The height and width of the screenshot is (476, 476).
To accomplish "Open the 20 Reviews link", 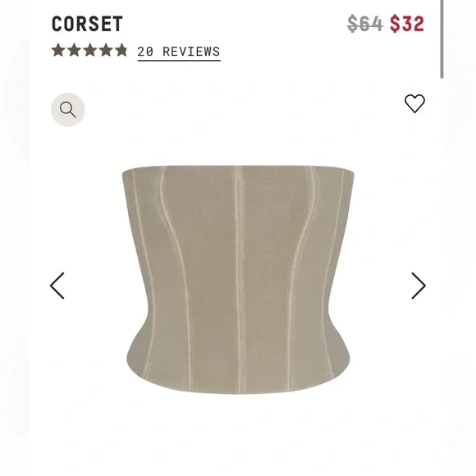I will pos(179,53).
